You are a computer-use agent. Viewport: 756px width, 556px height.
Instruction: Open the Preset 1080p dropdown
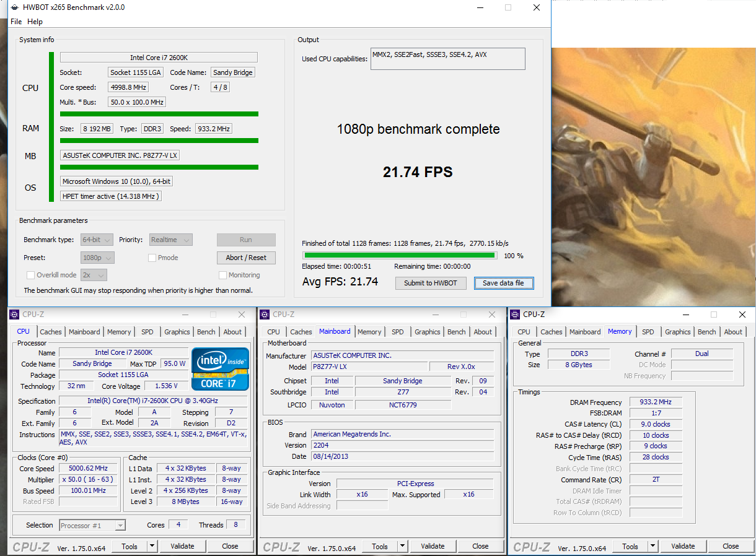pyautogui.click(x=97, y=258)
